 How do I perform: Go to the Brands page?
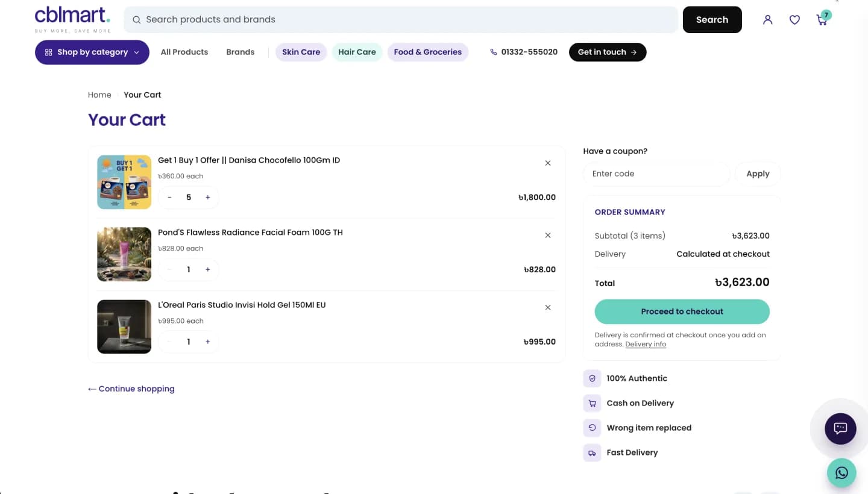[x=241, y=52]
